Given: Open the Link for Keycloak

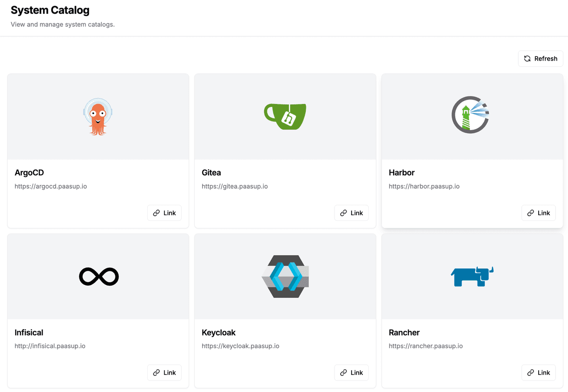Looking at the screenshot, I should point(351,373).
